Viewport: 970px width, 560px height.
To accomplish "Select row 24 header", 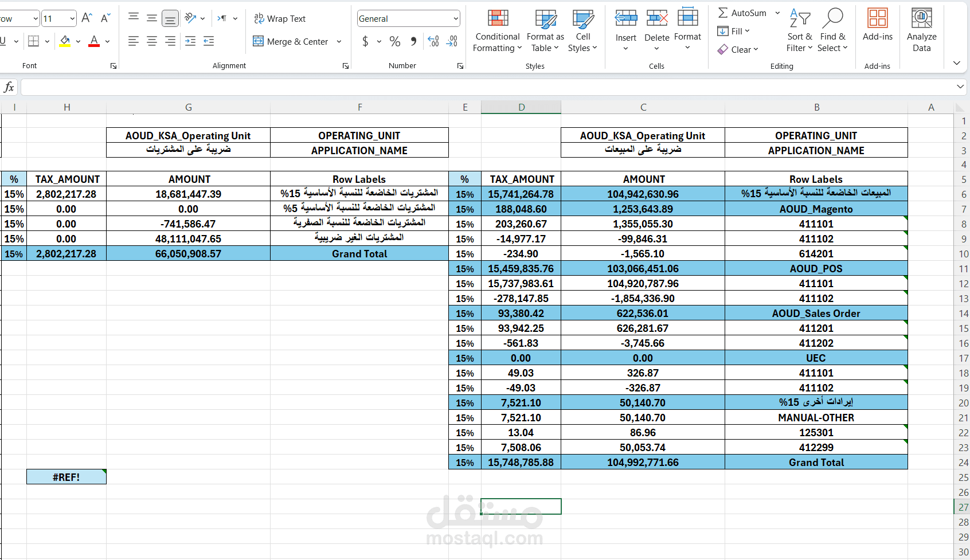I will coord(963,463).
